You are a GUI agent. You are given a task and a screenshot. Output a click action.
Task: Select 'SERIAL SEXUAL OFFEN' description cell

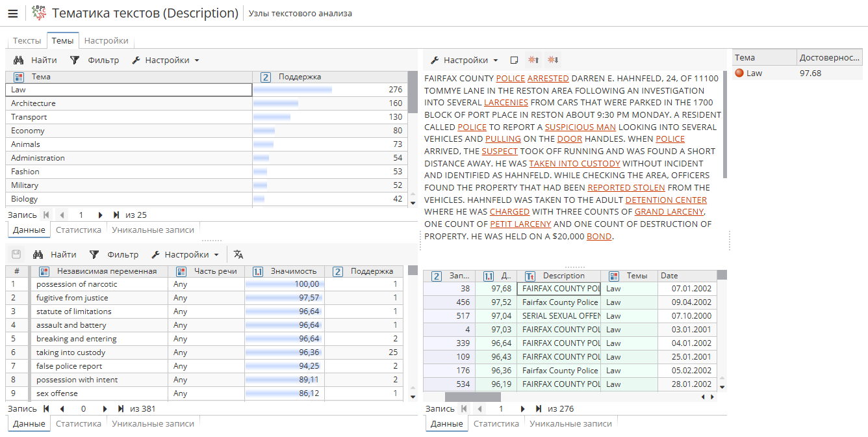(x=559, y=316)
